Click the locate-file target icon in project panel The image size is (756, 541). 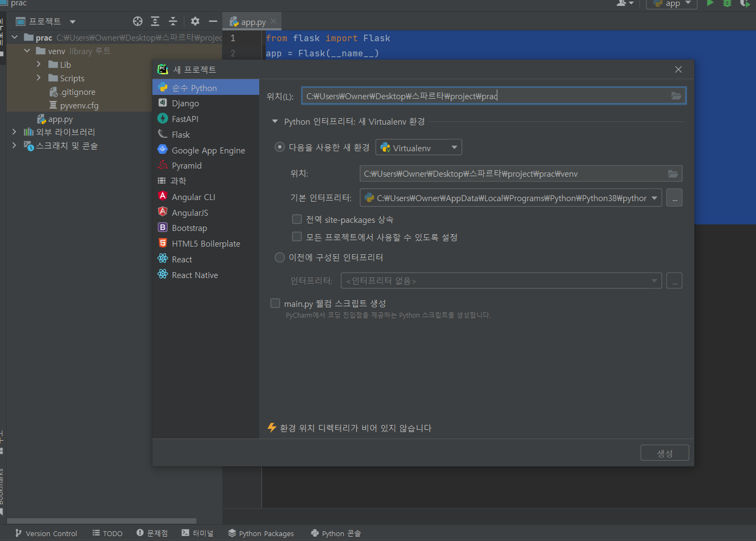[138, 21]
